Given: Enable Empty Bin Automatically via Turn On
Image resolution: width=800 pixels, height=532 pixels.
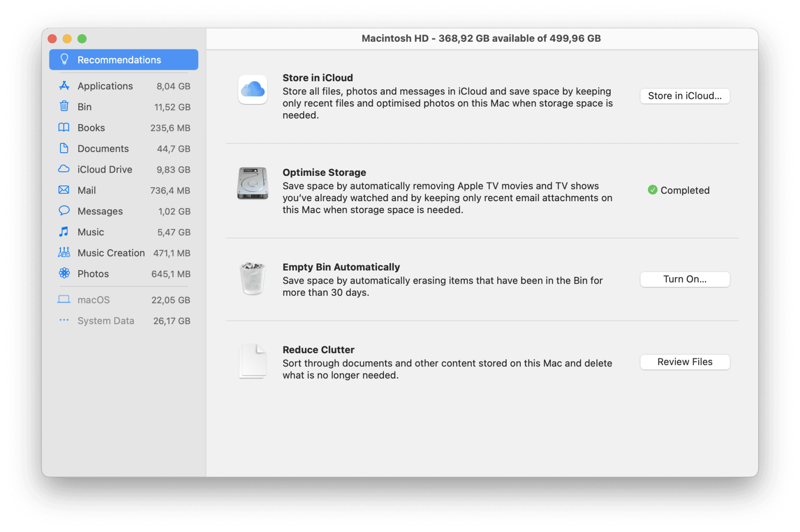Looking at the screenshot, I should coord(684,279).
